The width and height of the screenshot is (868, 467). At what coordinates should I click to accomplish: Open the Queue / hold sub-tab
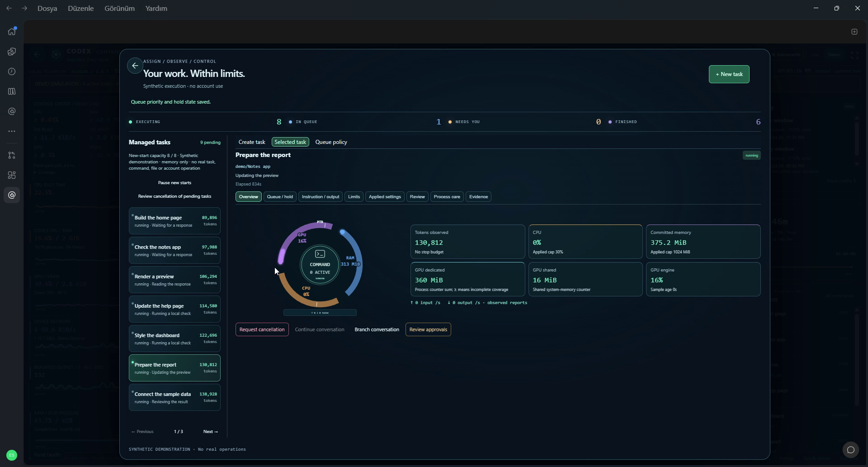[x=280, y=196]
